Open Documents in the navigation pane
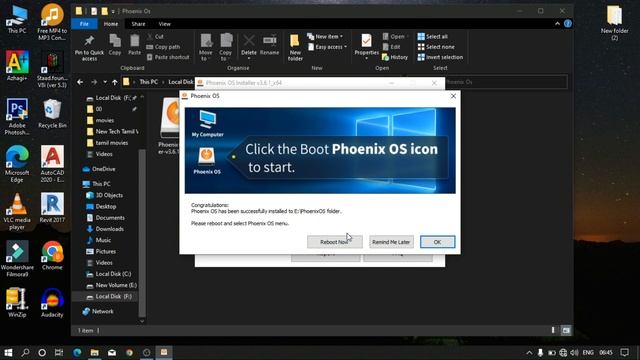Viewport: 640px width, 360px height. [105, 218]
